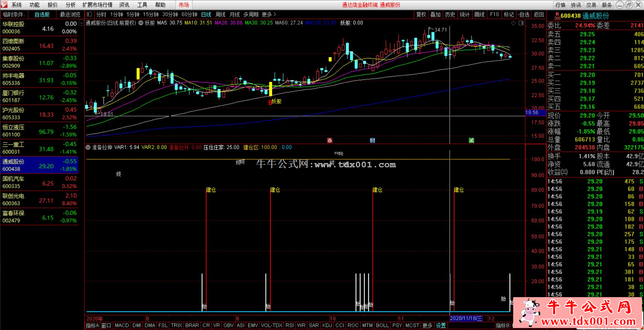This screenshot has width=644, height=330.
Task: Open the 功能 menu
Action: point(35,5)
